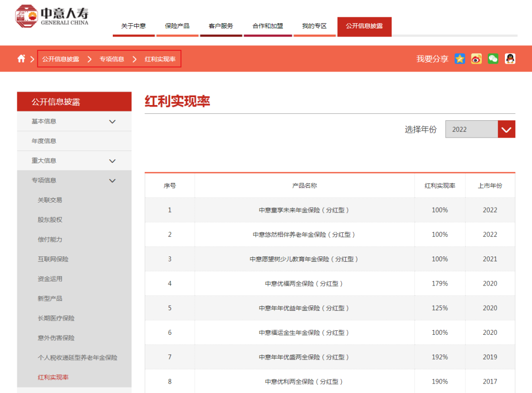
Task: Click the 红利实现率 page heading
Action: pos(177,101)
